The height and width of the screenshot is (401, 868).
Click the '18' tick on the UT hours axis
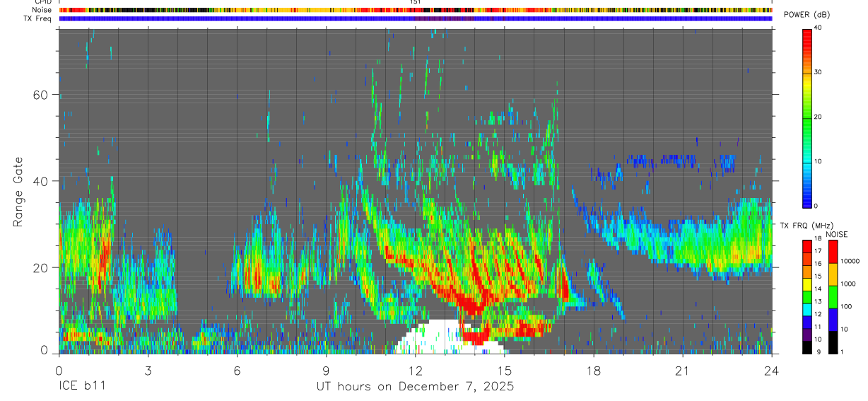[594, 370]
